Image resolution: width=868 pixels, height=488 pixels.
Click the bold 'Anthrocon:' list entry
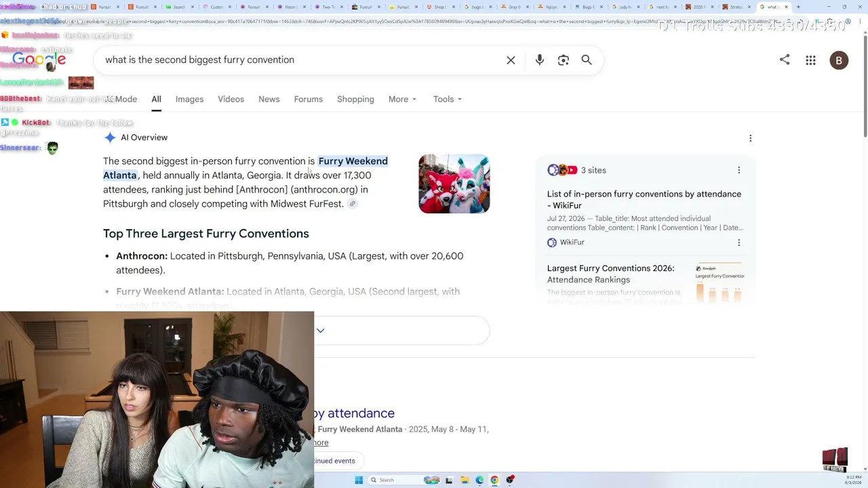click(142, 256)
